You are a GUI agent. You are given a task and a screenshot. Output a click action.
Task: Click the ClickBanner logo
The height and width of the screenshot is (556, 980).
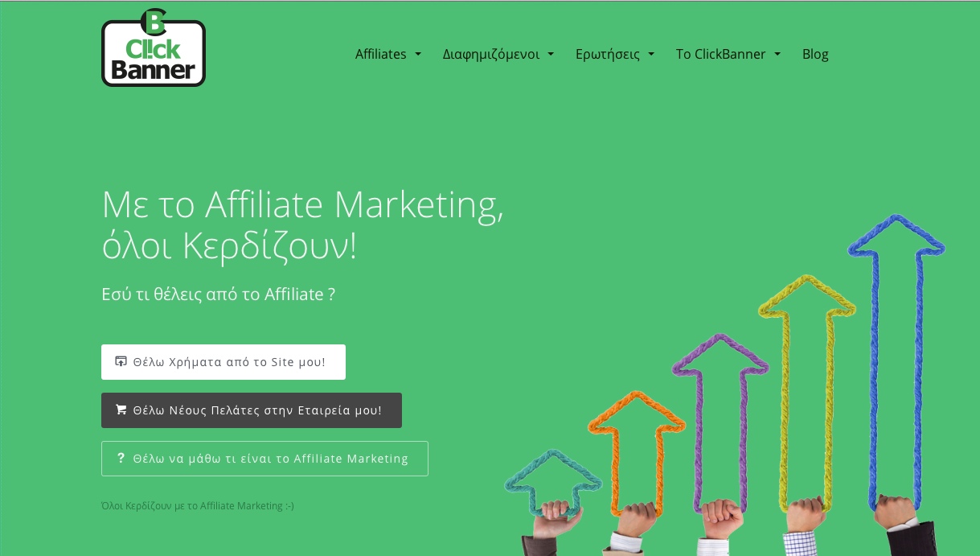coord(154,47)
